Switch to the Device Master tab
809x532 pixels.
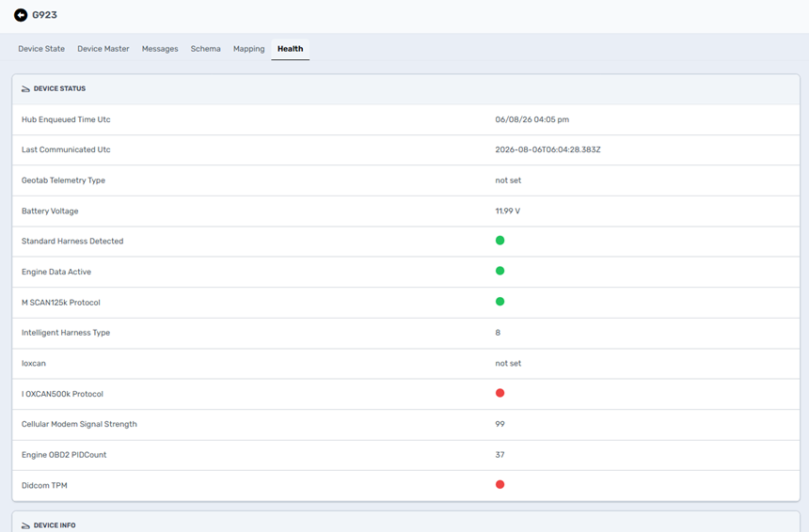[x=103, y=49]
